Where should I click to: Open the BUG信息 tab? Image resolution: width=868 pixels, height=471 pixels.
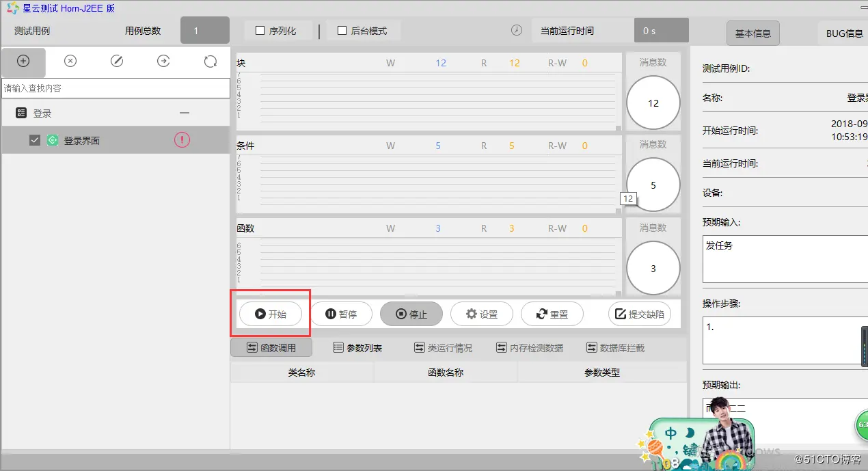pyautogui.click(x=843, y=33)
